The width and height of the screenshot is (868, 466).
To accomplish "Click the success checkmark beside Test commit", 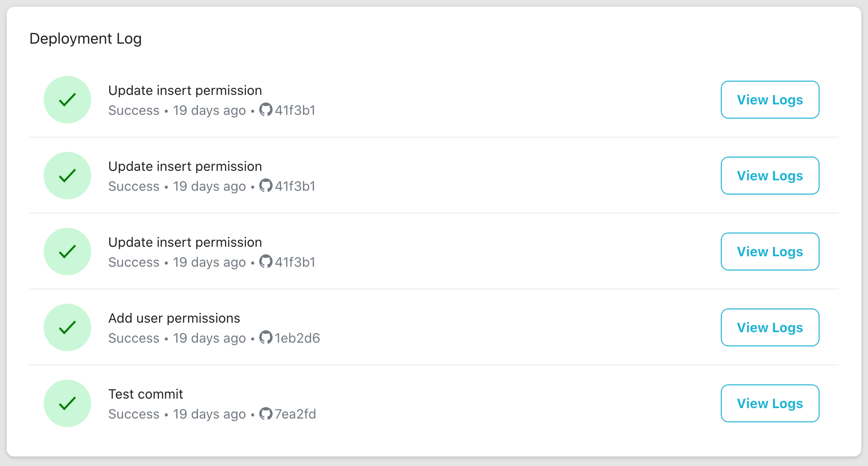I will tap(67, 403).
